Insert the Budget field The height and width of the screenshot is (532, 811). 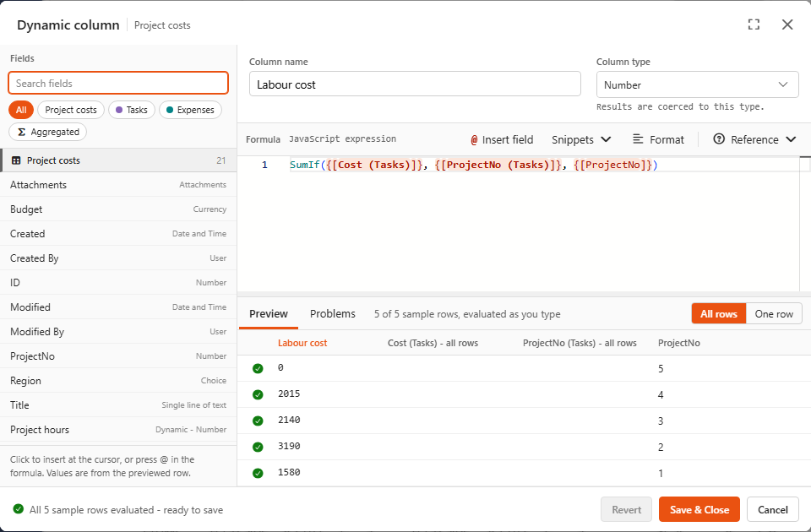(x=118, y=209)
